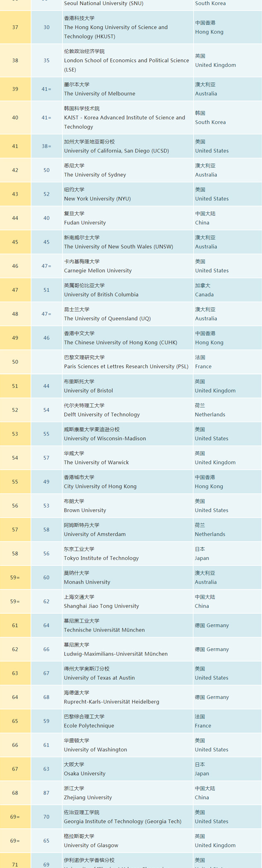Click 'The University of Warwick' text
262x868 pixels.
coord(96,463)
